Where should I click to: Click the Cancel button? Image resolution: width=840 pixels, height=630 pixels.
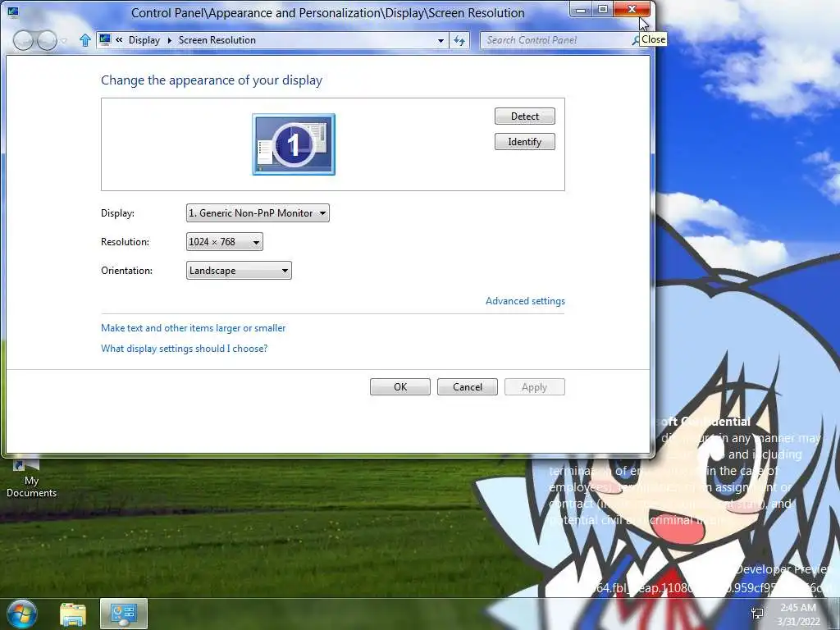click(467, 387)
